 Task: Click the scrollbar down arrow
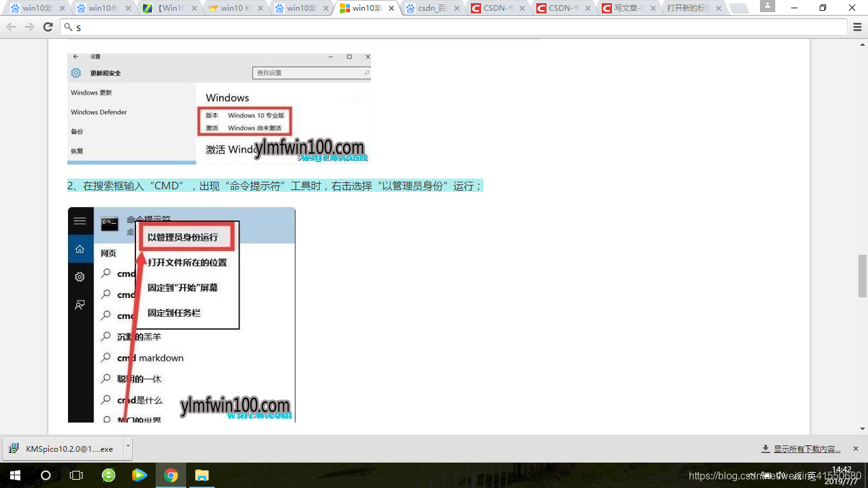click(x=862, y=430)
